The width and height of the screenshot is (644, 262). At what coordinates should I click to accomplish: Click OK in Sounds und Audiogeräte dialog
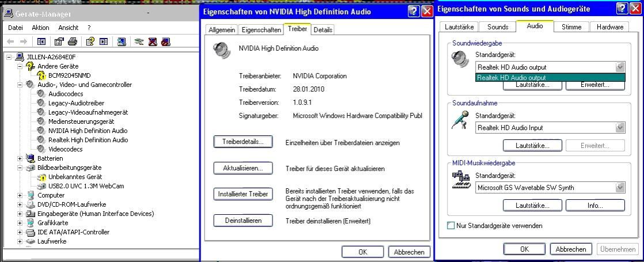coord(525,249)
